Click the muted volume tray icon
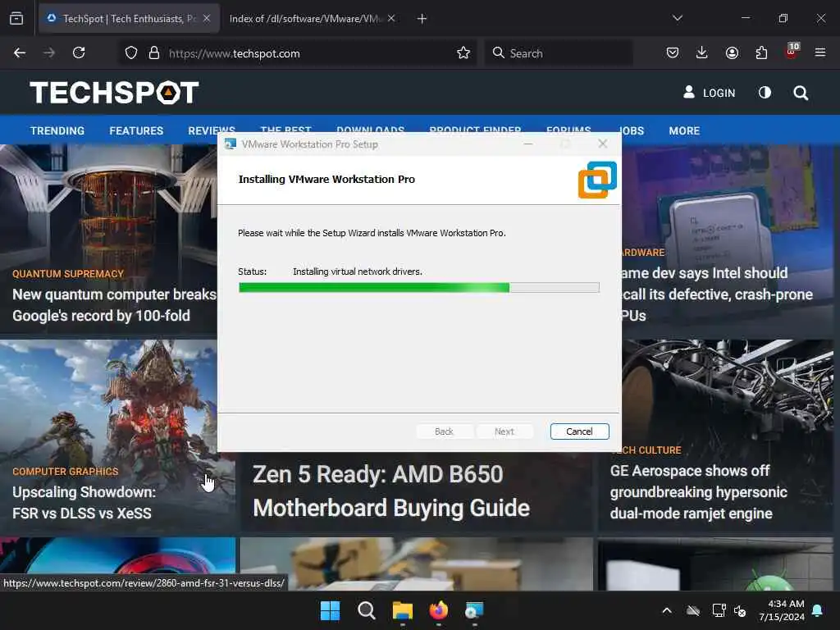 tap(740, 610)
